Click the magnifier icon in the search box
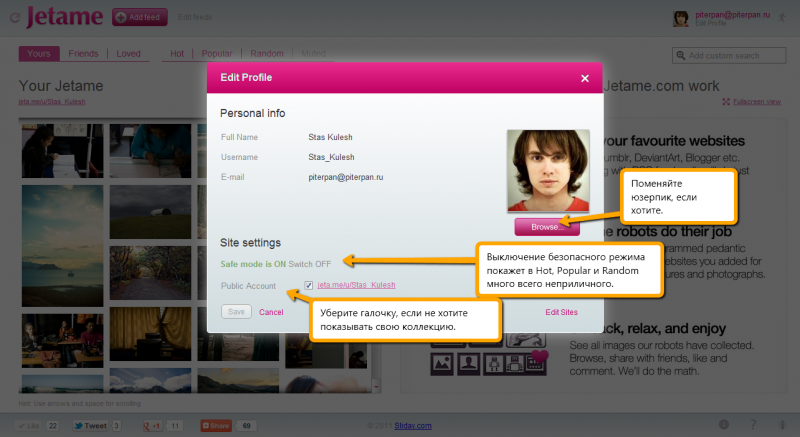Image resolution: width=800 pixels, height=437 pixels. 681,55
